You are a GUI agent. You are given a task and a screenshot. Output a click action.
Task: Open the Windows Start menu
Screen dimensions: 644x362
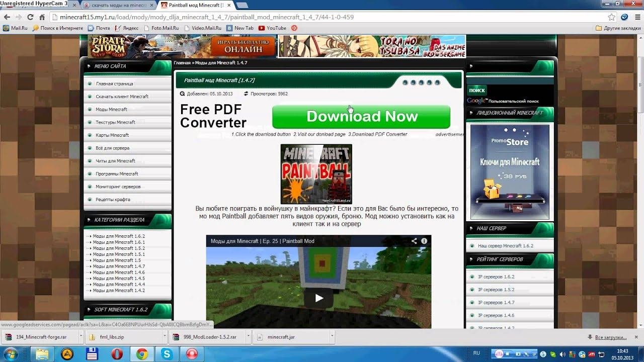tap(10, 354)
